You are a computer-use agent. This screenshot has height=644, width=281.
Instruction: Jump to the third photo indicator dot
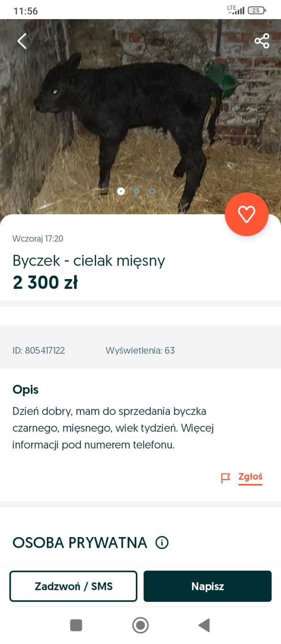[152, 191]
